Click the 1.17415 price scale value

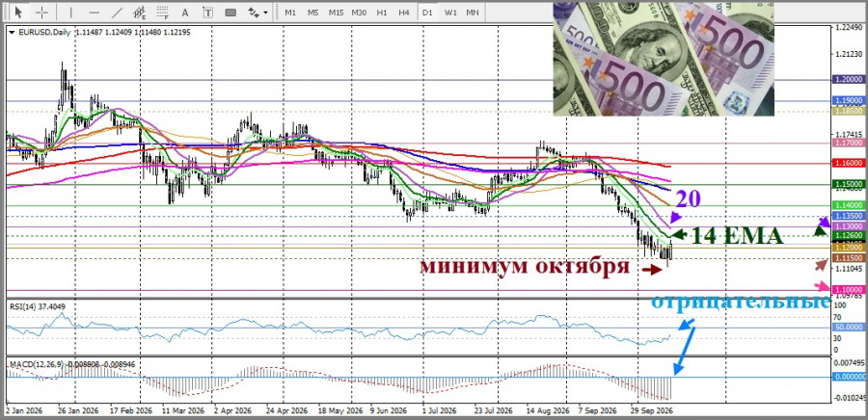click(x=848, y=134)
